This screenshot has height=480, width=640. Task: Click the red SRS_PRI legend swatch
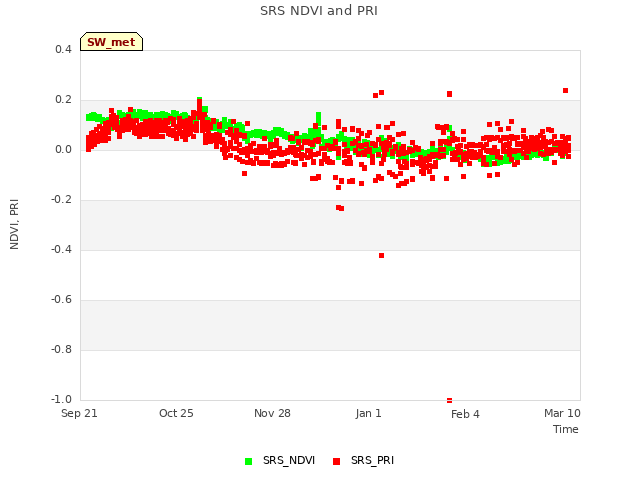[337, 461]
